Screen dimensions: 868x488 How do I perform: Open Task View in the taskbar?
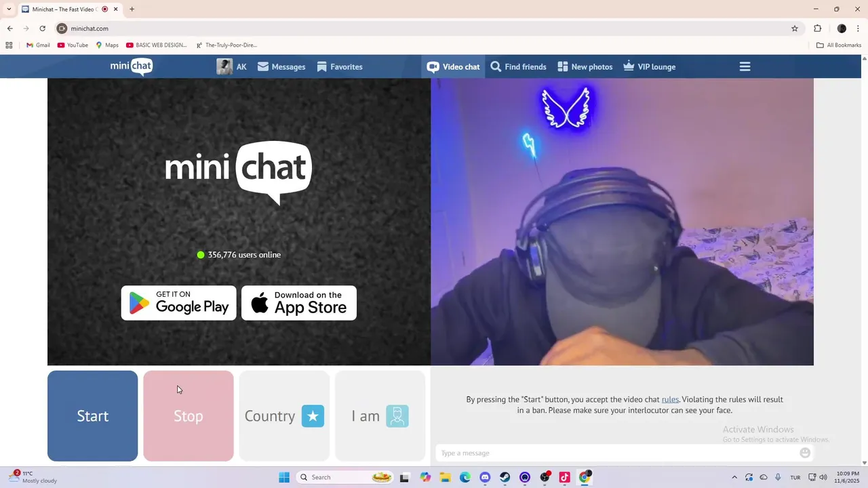(x=405, y=477)
